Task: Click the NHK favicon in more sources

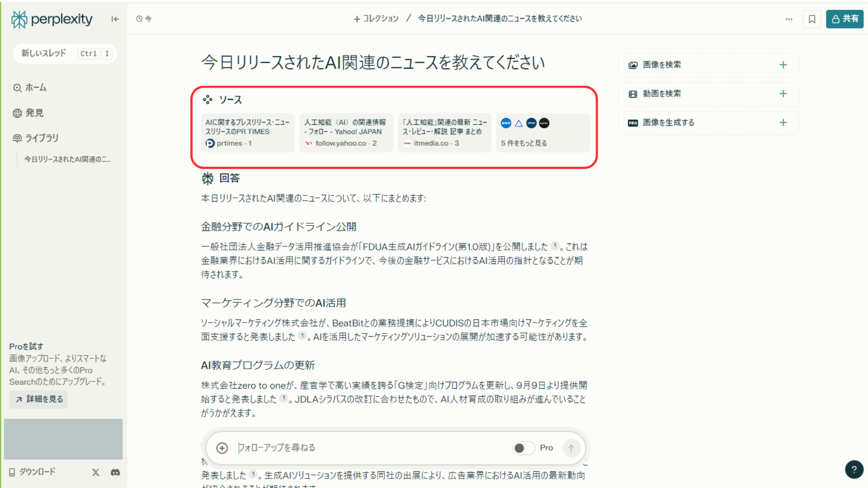Action: click(x=506, y=123)
